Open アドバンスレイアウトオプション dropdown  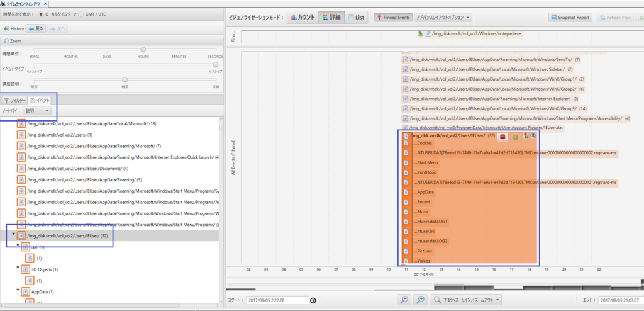tap(442, 18)
